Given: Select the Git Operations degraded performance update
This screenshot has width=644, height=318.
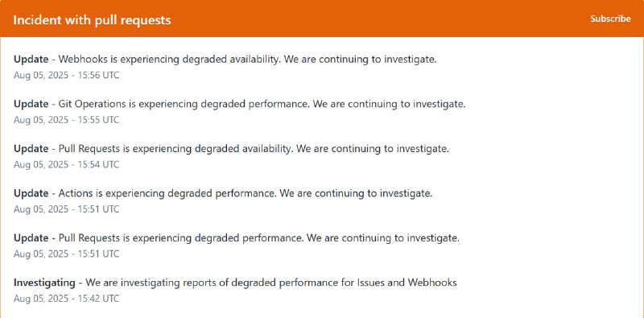Looking at the screenshot, I should tap(239, 105).
